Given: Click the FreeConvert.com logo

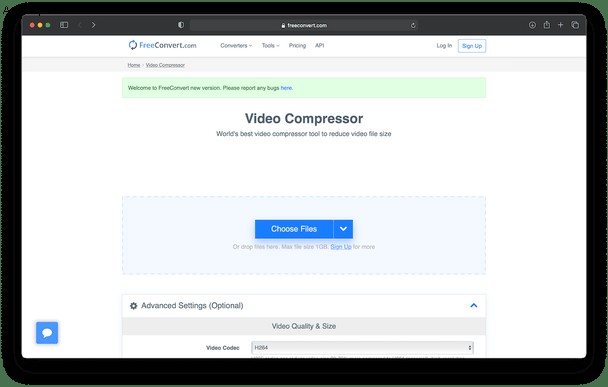Looking at the screenshot, I should pos(162,45).
